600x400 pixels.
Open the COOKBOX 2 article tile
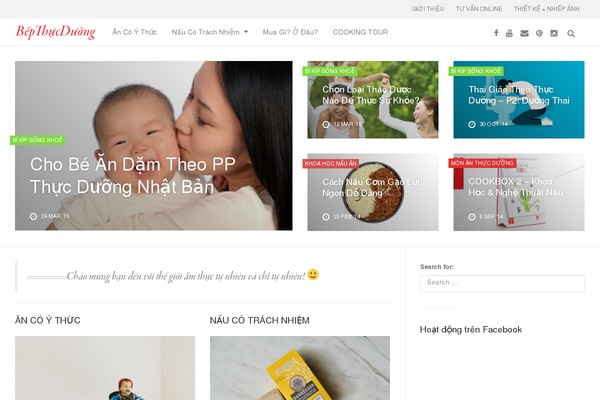click(515, 187)
